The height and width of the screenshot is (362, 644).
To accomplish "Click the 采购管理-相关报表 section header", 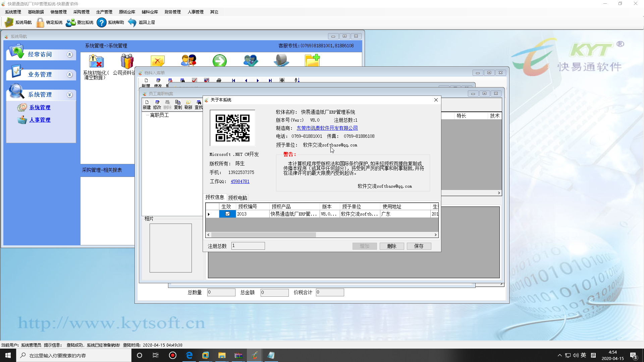I will point(107,170).
